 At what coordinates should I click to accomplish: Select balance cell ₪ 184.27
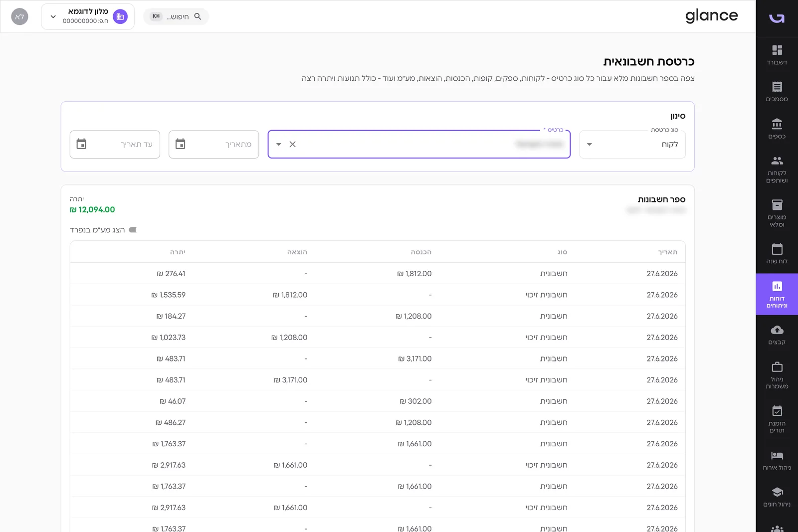pyautogui.click(x=171, y=316)
